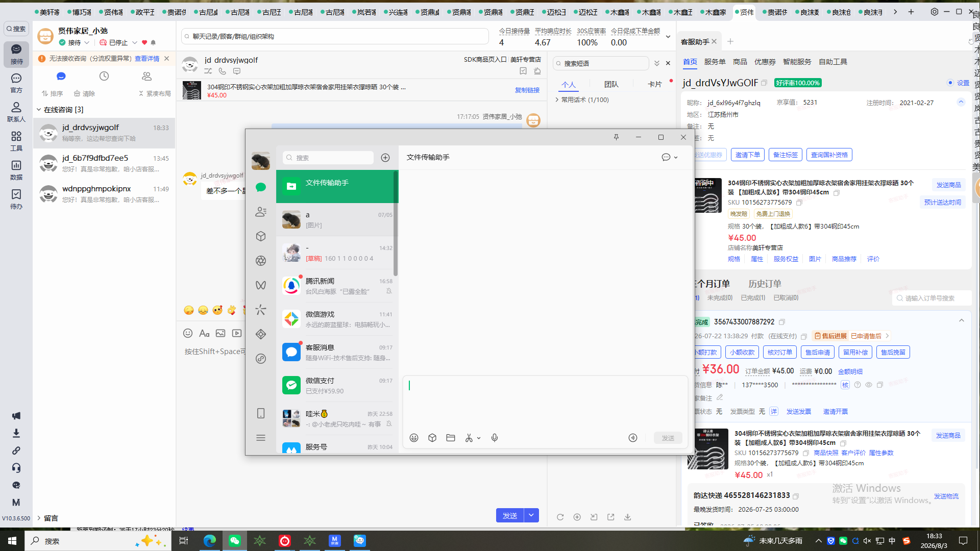Open 官方 messages in the JD sidebar
Image resolution: width=980 pixels, height=551 pixels.
click(16, 83)
